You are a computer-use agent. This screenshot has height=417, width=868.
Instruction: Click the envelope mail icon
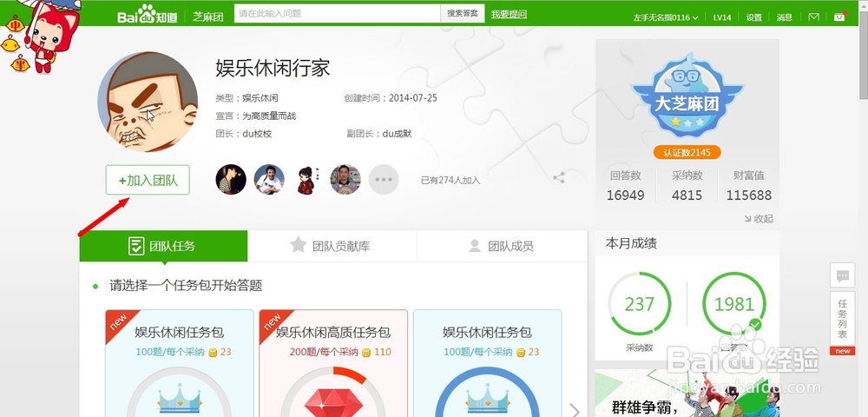pyautogui.click(x=813, y=17)
